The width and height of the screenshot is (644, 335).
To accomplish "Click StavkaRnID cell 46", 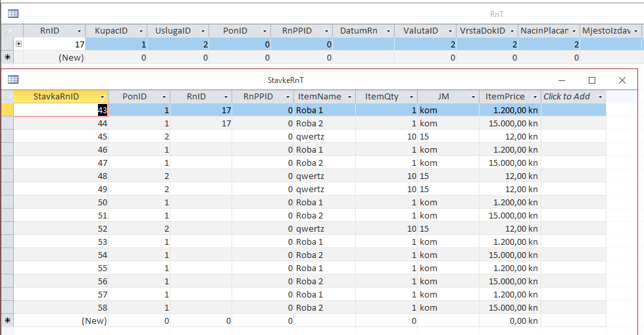I will [x=61, y=149].
